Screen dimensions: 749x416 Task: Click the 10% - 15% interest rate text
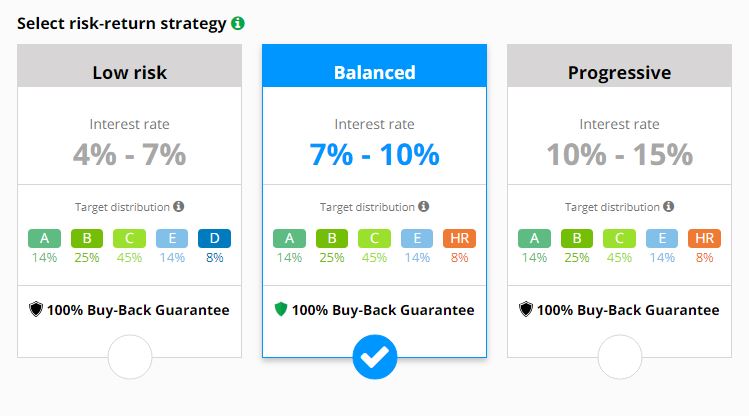[x=620, y=154]
